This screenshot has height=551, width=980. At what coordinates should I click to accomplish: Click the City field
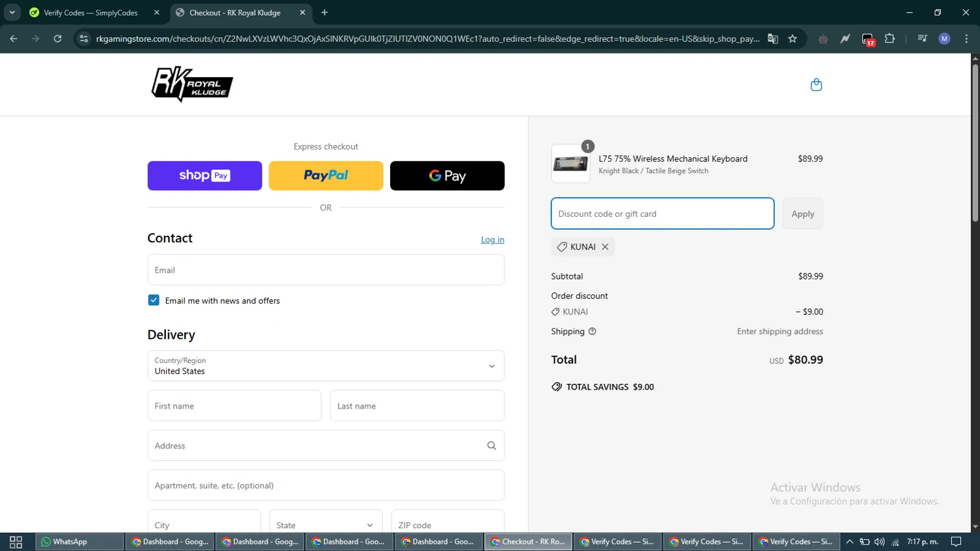[204, 524]
